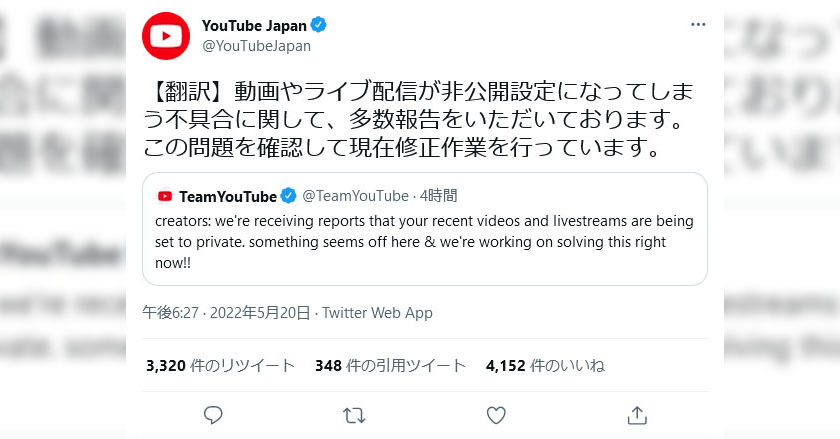Like the tweet with the heart icon

496,413
